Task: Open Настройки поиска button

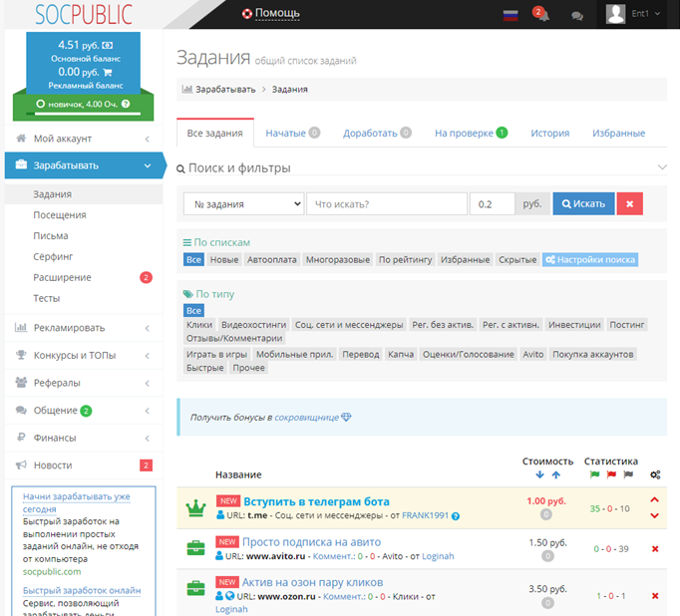Action: (590, 260)
